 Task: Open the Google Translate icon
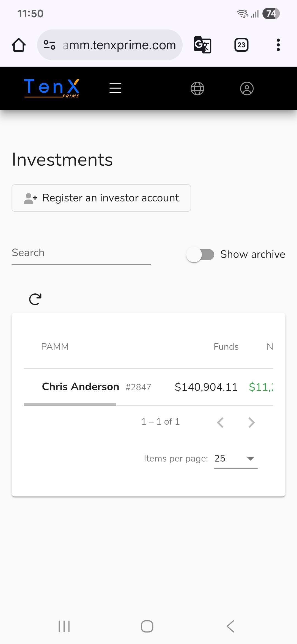(202, 45)
